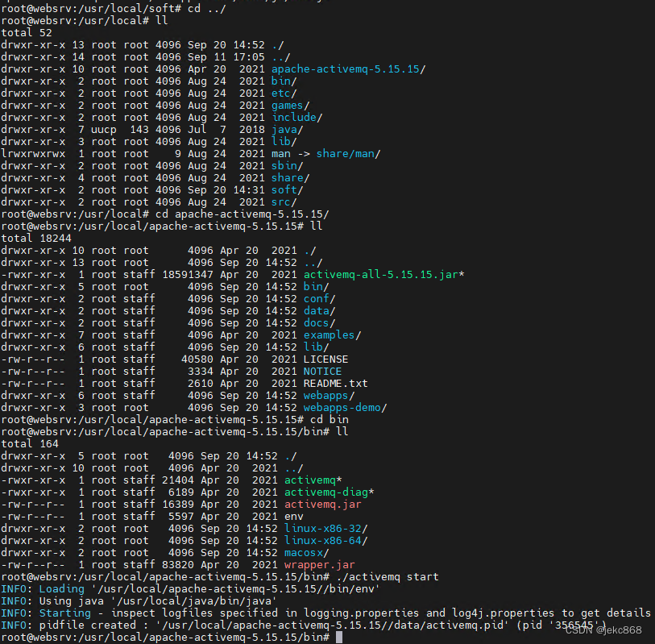The height and width of the screenshot is (644, 655).
Task: Select the include/ directory entry
Action: (x=297, y=118)
